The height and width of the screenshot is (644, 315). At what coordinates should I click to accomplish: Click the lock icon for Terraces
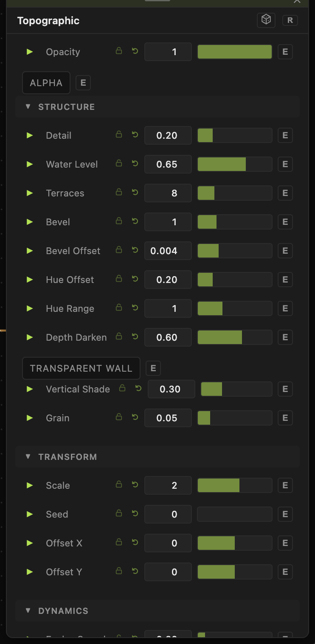tap(119, 192)
